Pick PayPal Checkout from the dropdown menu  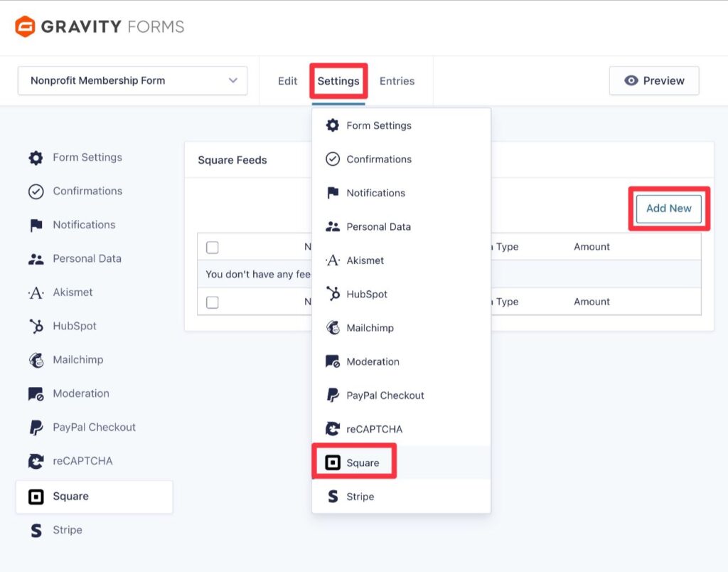(401, 395)
